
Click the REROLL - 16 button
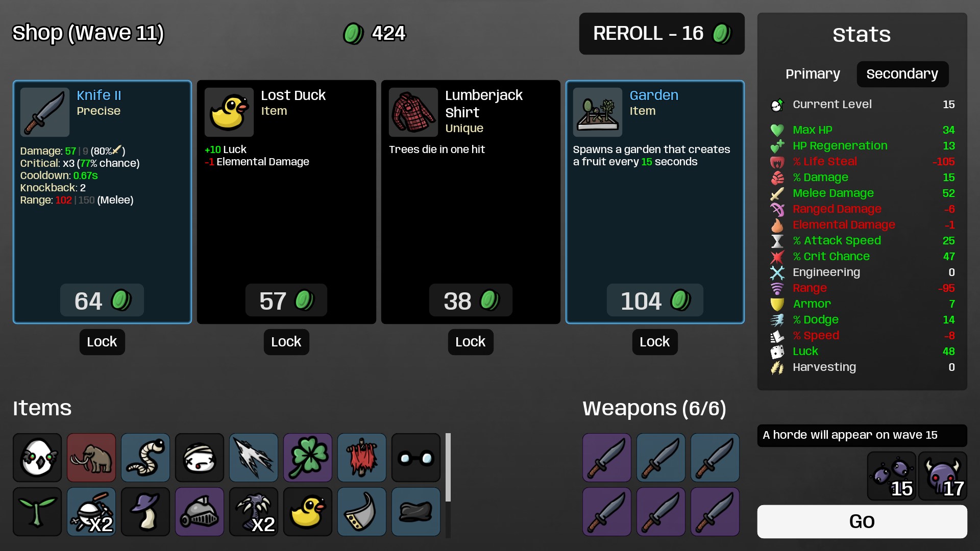(662, 34)
